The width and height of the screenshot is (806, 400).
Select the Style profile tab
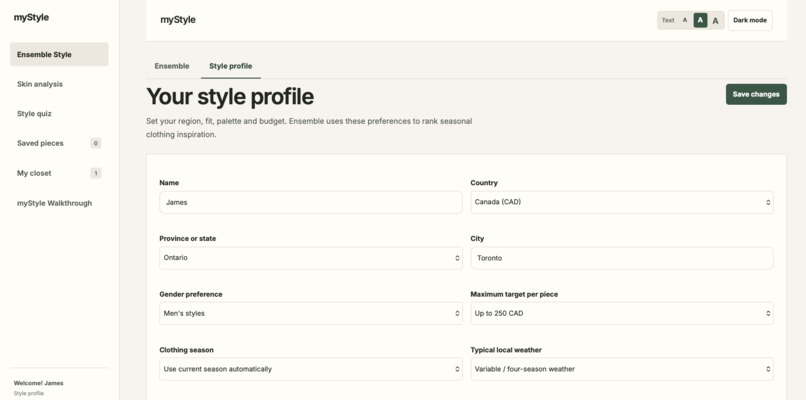click(x=231, y=66)
